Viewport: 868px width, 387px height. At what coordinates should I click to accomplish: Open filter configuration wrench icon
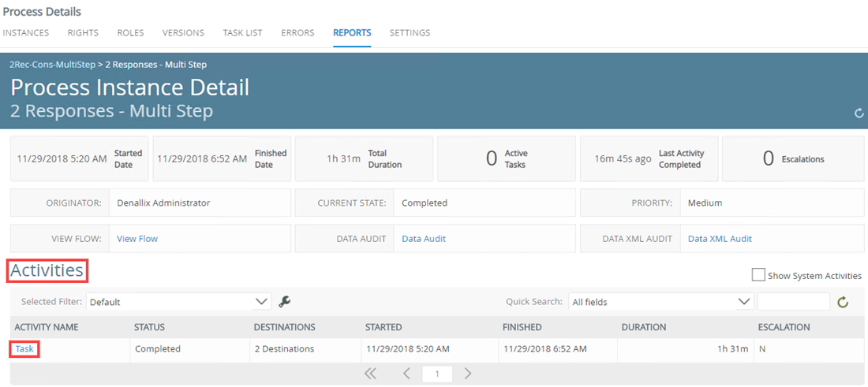pos(285,301)
